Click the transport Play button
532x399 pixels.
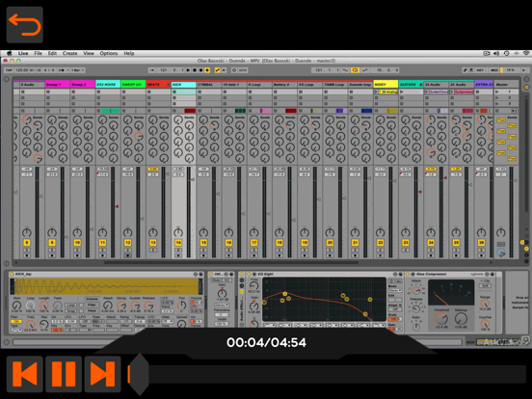(x=188, y=70)
